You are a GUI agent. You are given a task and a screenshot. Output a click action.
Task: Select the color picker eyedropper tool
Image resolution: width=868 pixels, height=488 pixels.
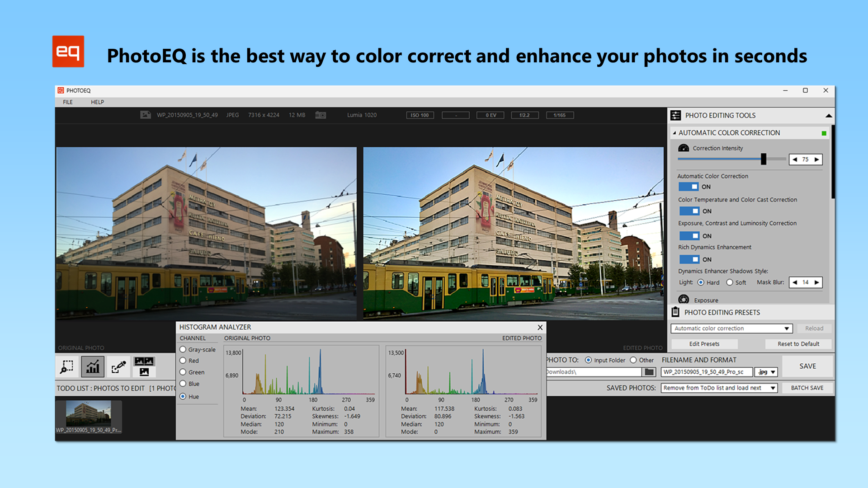pos(118,366)
